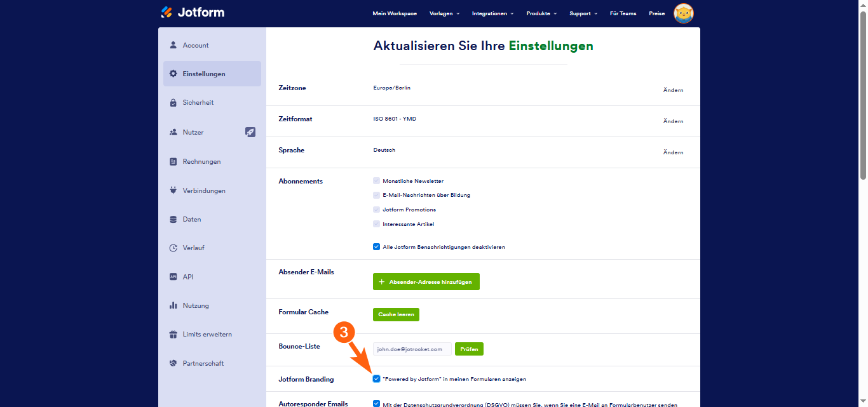868x407 pixels.
Task: Open the Verbindungen sidebar tab
Action: tap(212, 190)
